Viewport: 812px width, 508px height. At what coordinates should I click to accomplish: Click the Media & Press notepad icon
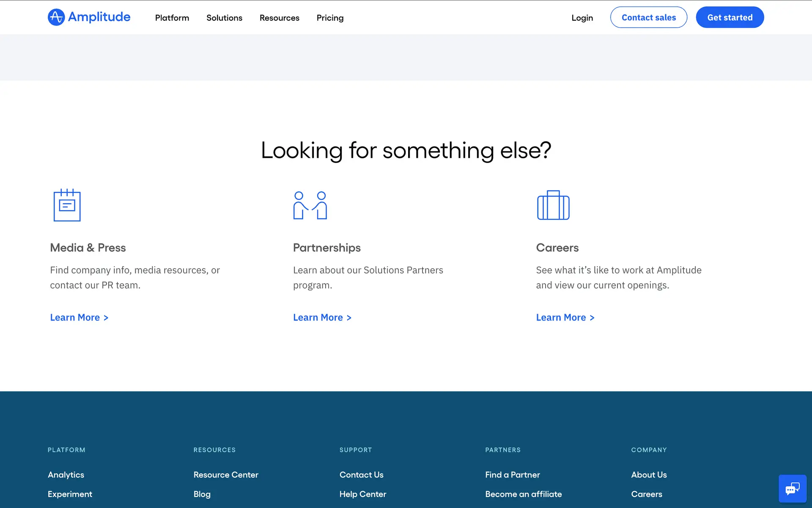coord(67,205)
